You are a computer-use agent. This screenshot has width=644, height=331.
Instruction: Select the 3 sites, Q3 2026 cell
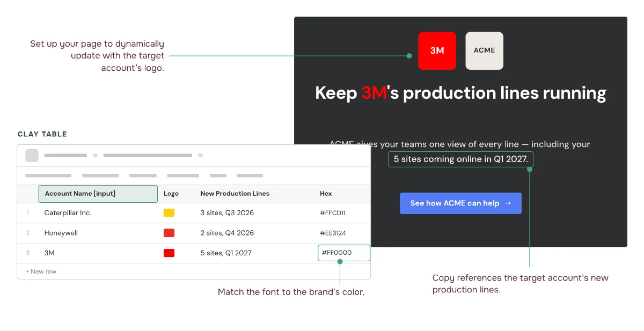227,213
